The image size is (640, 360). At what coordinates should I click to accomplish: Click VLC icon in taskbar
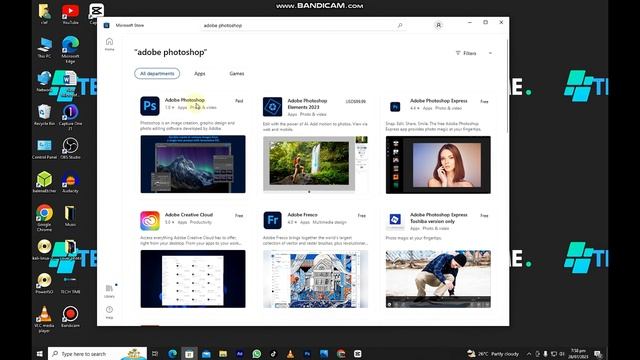tap(290, 354)
